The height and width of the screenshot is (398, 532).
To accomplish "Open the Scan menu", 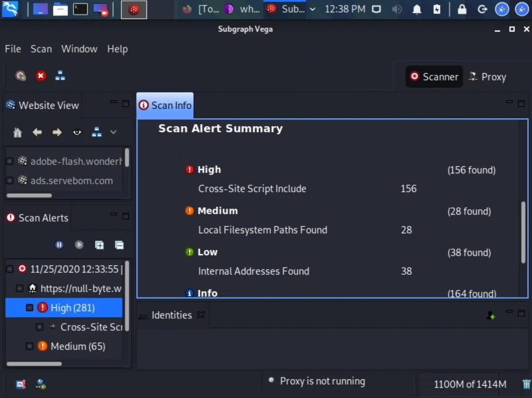I will pos(41,49).
